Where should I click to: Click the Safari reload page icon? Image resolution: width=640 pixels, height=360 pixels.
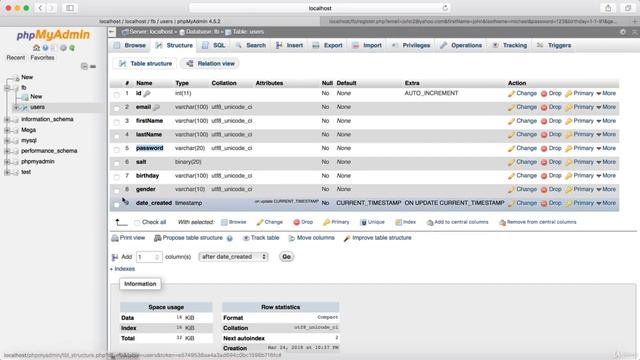tap(445, 8)
